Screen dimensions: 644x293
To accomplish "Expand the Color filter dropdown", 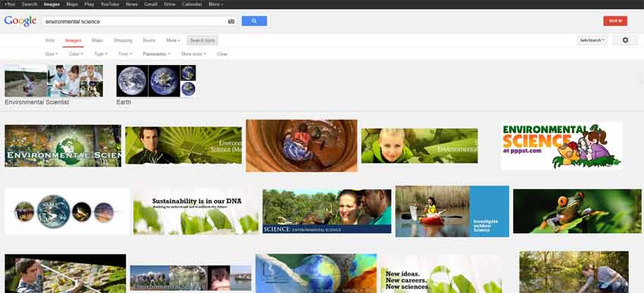I will pyautogui.click(x=76, y=54).
